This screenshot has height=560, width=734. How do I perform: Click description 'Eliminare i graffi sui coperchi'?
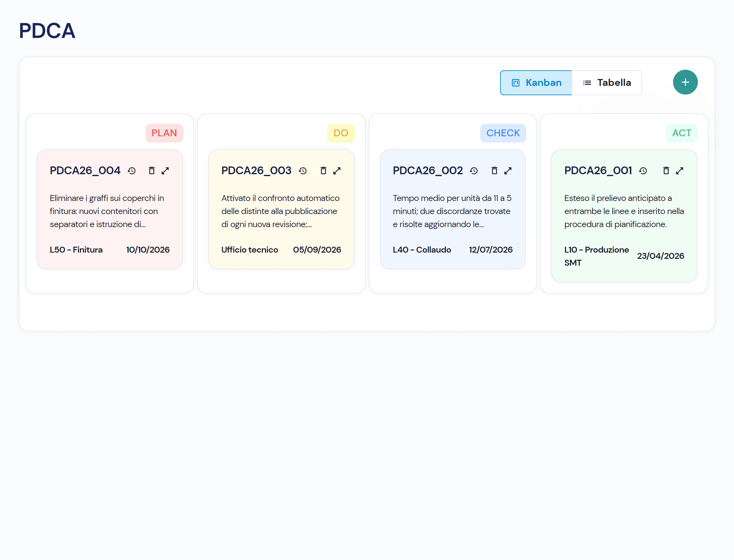coord(107,211)
